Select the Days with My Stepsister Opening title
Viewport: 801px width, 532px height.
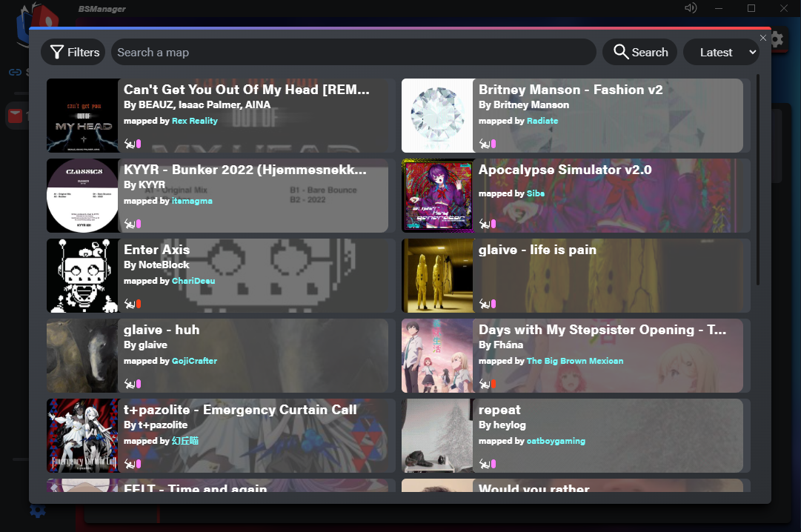point(602,330)
